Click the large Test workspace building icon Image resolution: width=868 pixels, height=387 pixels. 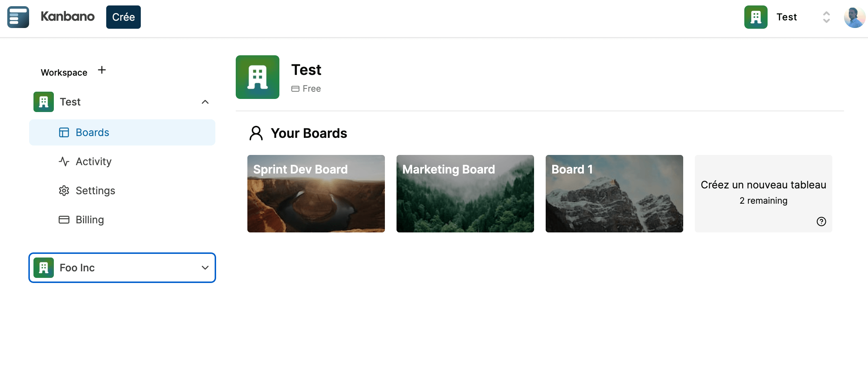tap(258, 77)
